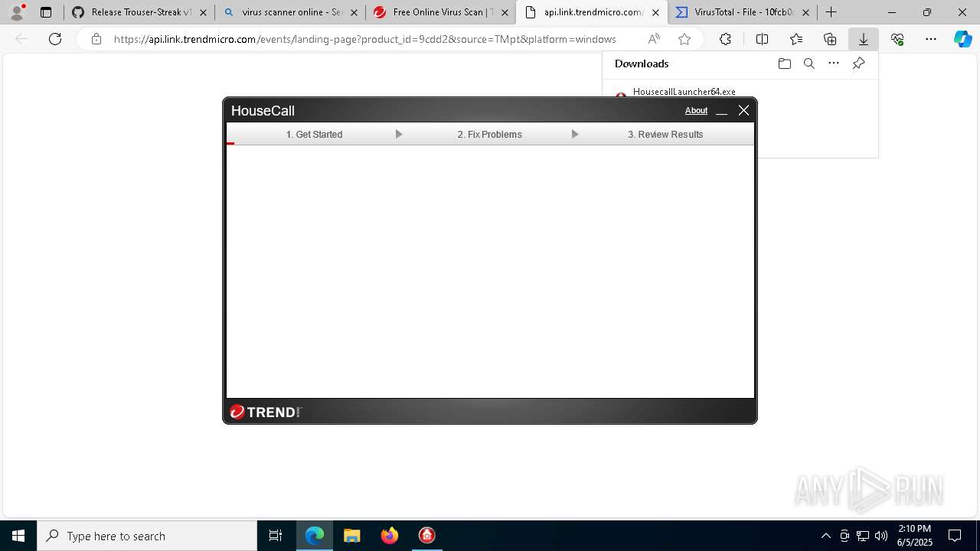Open the Copilot sidebar icon
The height and width of the screenshot is (551, 980).
point(963,39)
